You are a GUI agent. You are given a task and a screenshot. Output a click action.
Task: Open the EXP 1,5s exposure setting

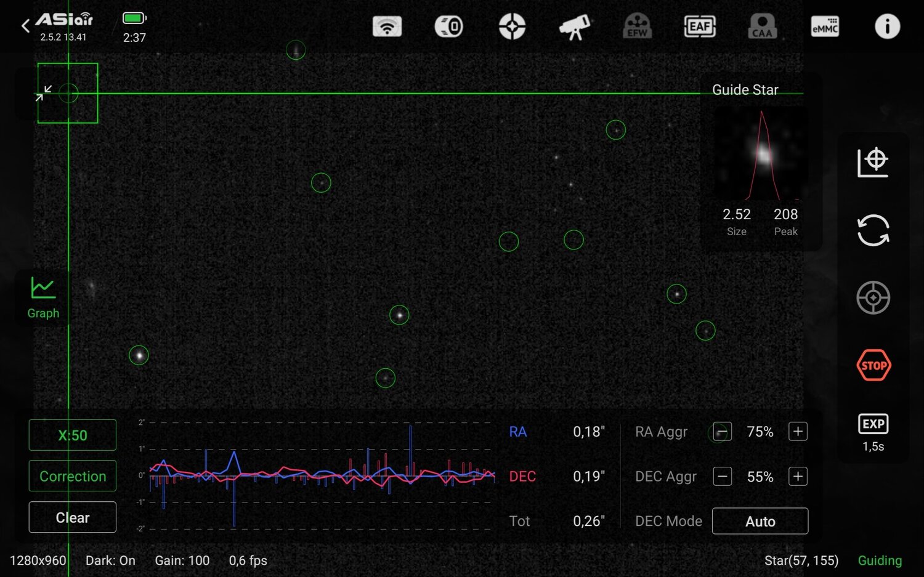click(873, 433)
